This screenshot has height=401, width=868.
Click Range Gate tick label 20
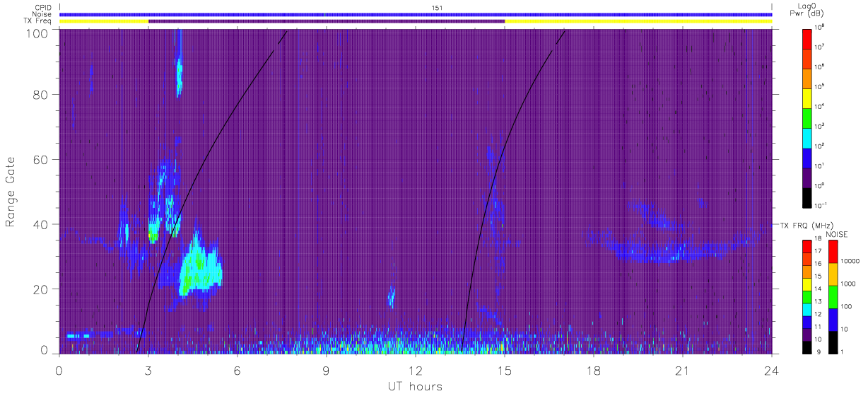(40, 289)
